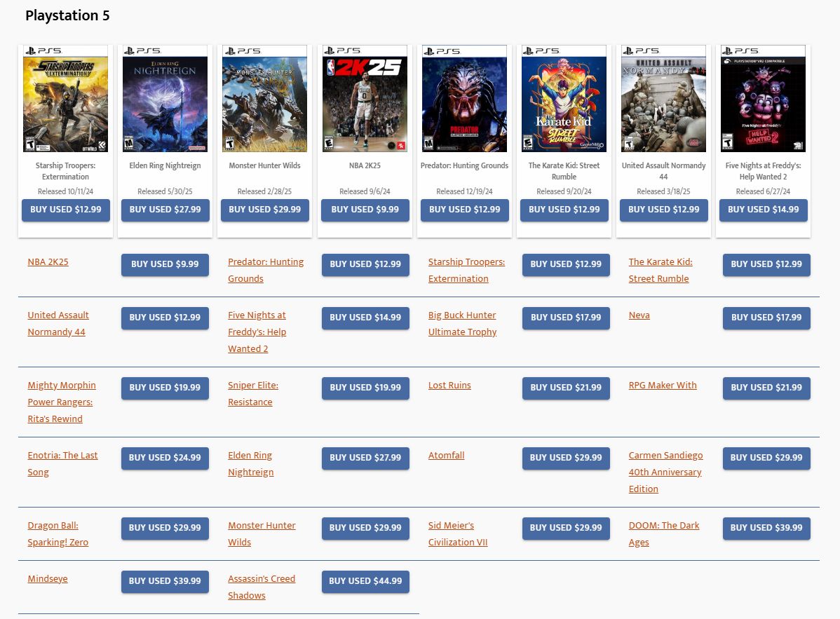Open Big Buck Hunter Ultimate Trophy link
The width and height of the screenshot is (840, 619).
point(462,323)
